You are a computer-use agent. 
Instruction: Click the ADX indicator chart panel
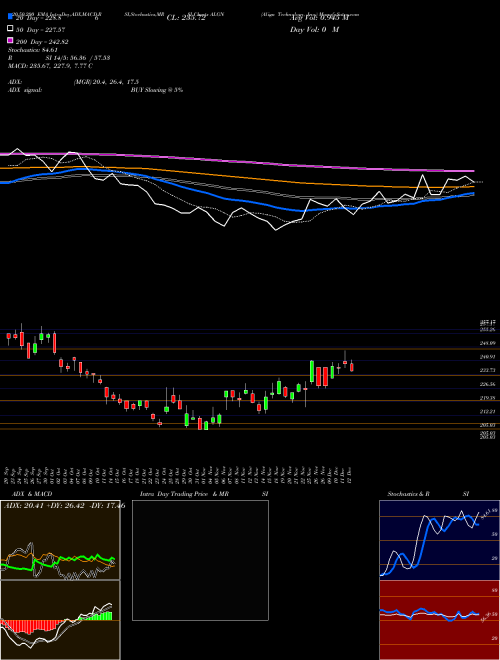coord(60,540)
